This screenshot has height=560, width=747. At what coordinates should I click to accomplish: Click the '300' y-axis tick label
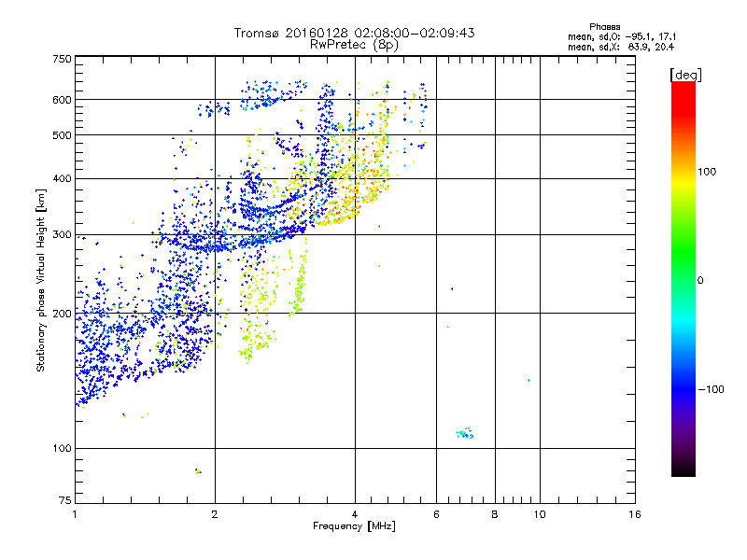pyautogui.click(x=62, y=235)
